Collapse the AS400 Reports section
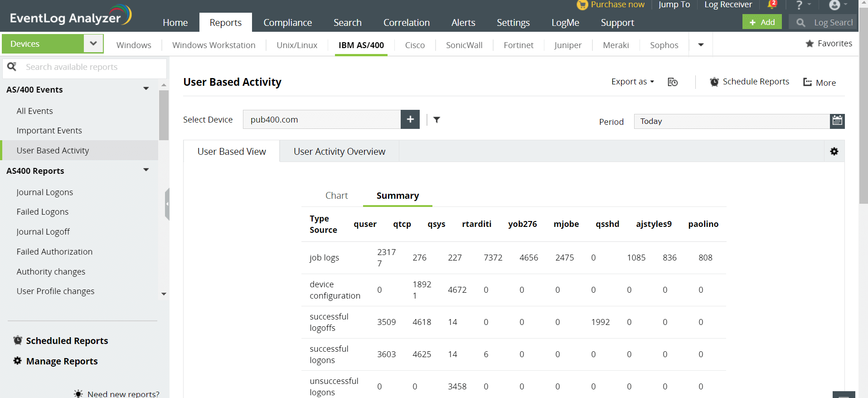The width and height of the screenshot is (868, 398). (146, 170)
